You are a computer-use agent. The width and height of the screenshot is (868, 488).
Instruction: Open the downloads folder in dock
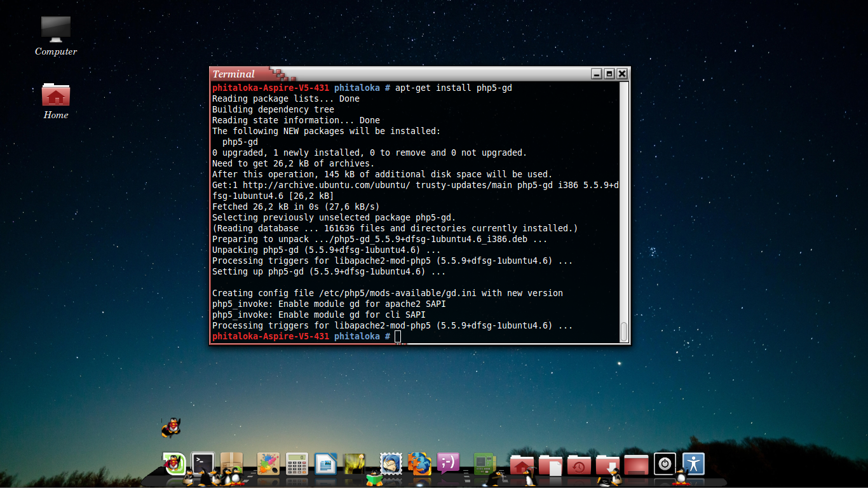pos(608,464)
